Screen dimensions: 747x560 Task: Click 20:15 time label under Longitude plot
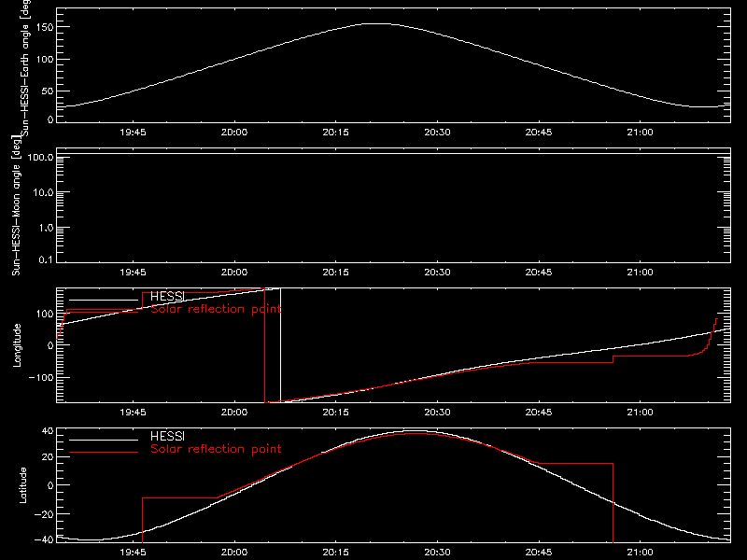(336, 412)
